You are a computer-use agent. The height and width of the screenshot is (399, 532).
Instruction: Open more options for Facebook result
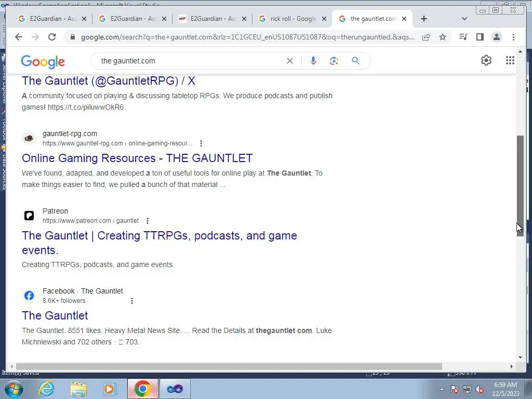[x=131, y=301]
